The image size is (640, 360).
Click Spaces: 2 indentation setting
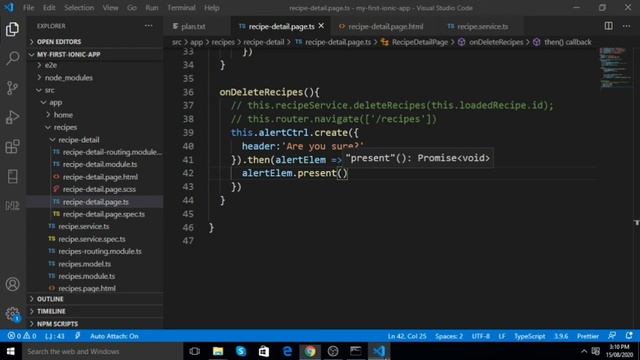pos(449,336)
